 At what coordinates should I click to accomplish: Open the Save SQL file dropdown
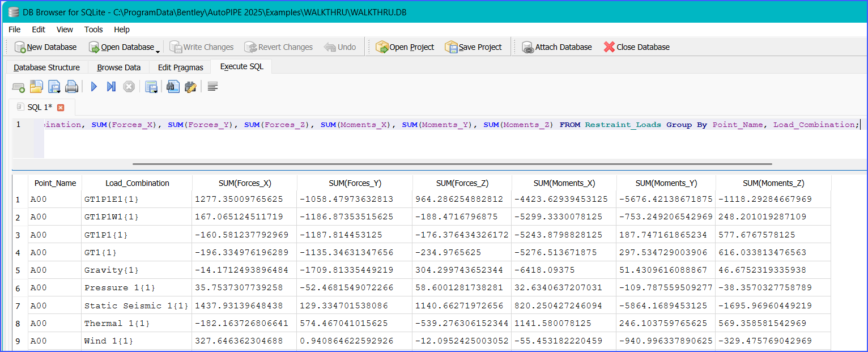(x=54, y=87)
